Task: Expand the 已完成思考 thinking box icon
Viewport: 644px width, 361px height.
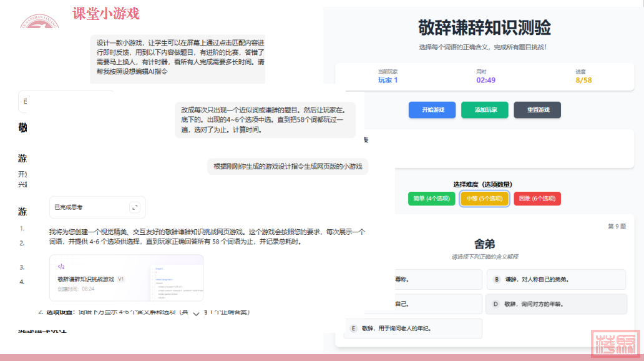Action: coord(134,207)
